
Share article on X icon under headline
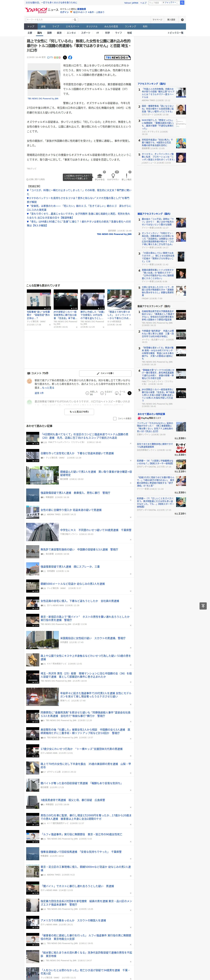tap(65, 57)
